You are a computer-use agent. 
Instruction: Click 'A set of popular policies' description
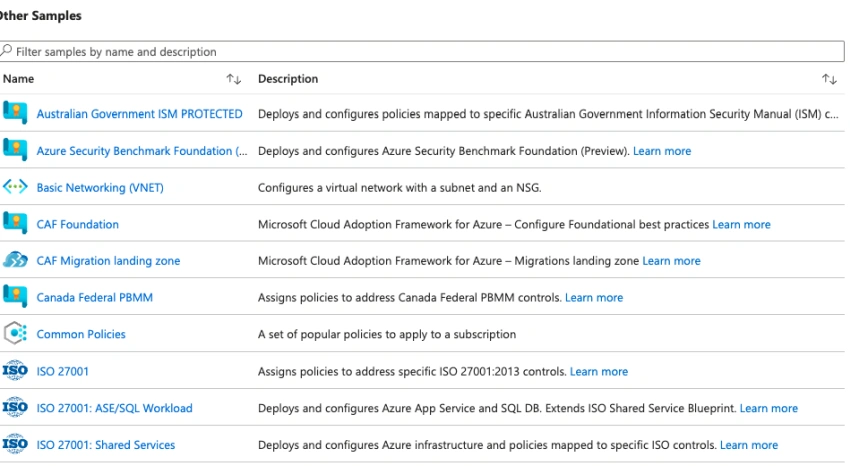tap(387, 334)
